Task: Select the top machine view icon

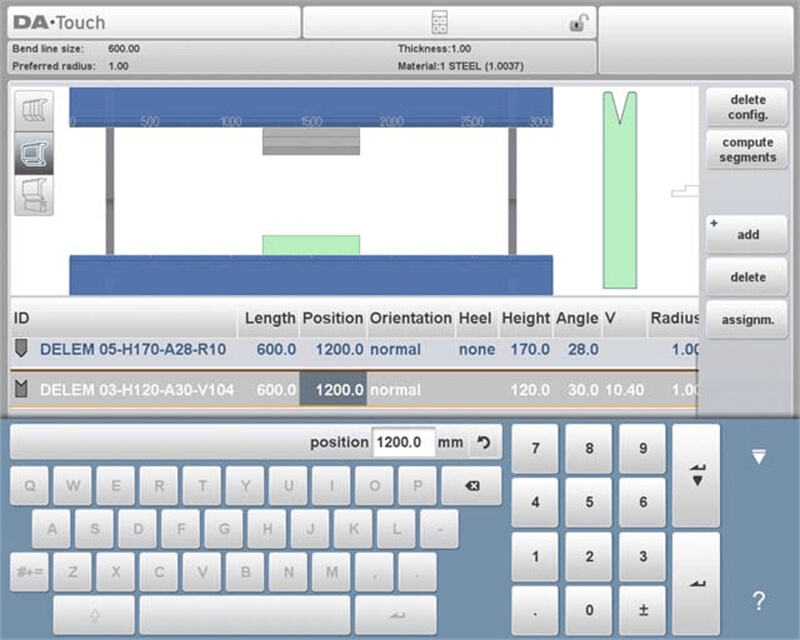Action: click(x=33, y=109)
